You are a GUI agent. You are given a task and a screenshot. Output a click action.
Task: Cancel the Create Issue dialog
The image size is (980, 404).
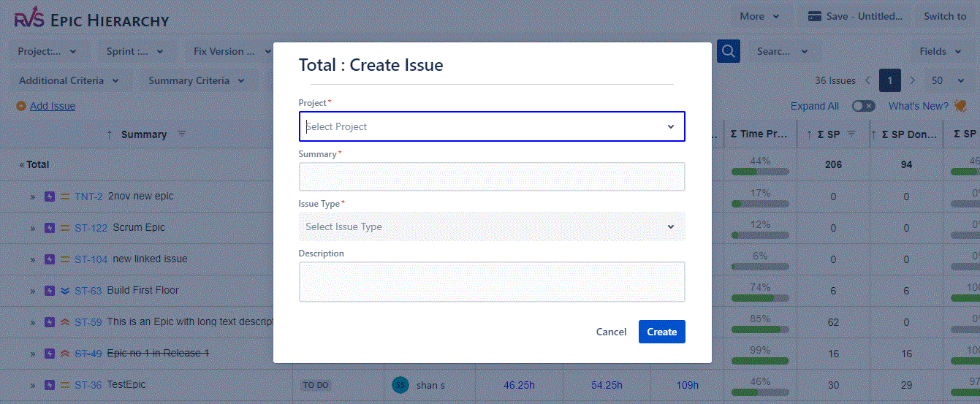611,332
